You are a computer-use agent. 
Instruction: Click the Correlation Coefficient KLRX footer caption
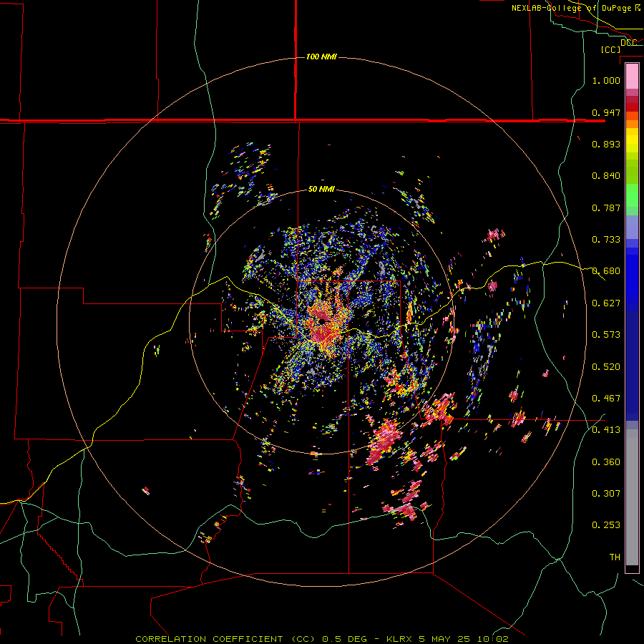322,639
